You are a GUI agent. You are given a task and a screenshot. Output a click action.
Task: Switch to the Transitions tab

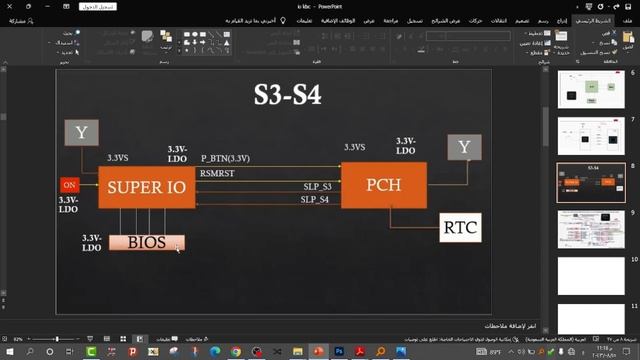pyautogui.click(x=498, y=21)
